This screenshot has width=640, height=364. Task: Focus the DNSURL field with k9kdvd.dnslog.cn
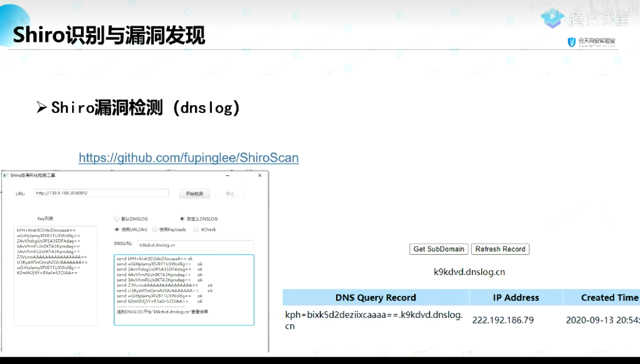tap(195, 245)
